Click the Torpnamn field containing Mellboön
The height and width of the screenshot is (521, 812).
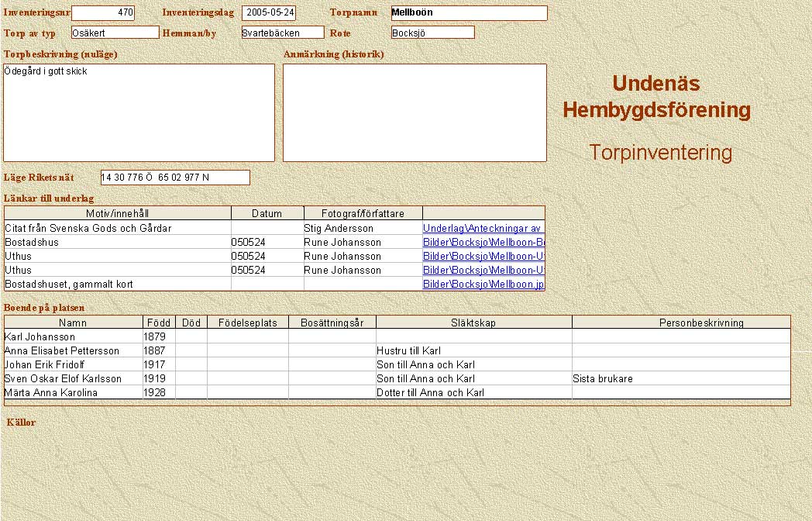point(469,13)
